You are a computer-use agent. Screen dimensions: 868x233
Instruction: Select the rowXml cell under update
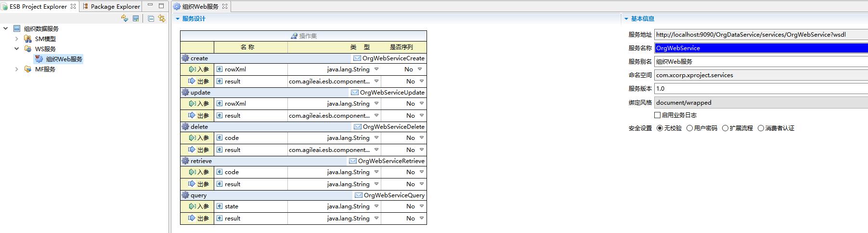[x=251, y=104]
